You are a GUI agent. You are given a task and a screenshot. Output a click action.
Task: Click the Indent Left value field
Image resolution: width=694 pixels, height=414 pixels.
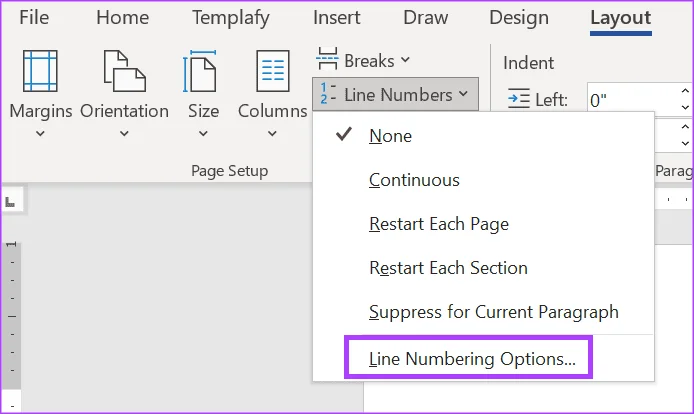tap(632, 101)
